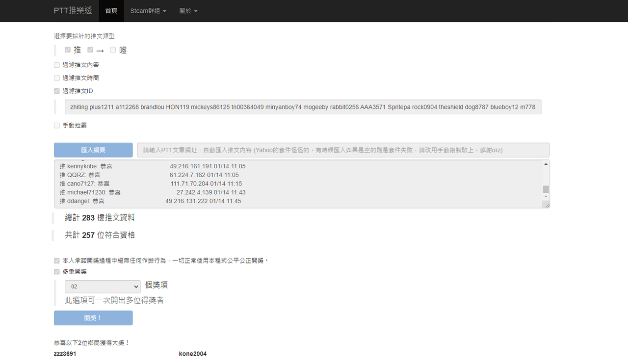628x364 pixels.
Task: Click the 選擇要採計的推文類型 heading
Action: point(84,36)
